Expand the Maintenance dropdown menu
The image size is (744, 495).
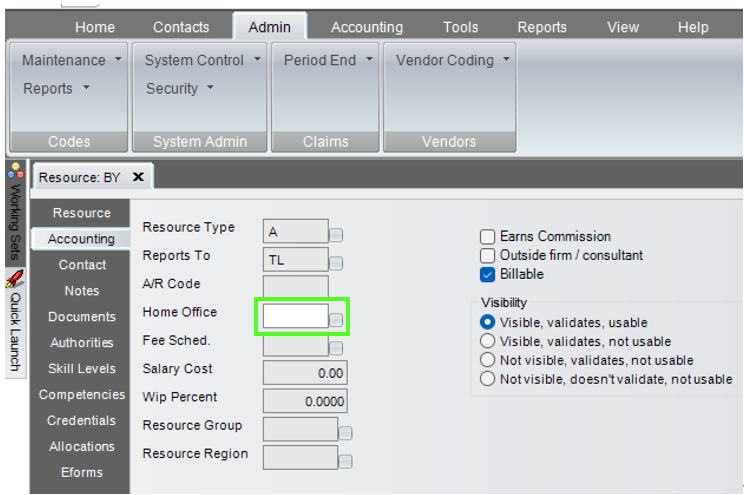coord(72,61)
